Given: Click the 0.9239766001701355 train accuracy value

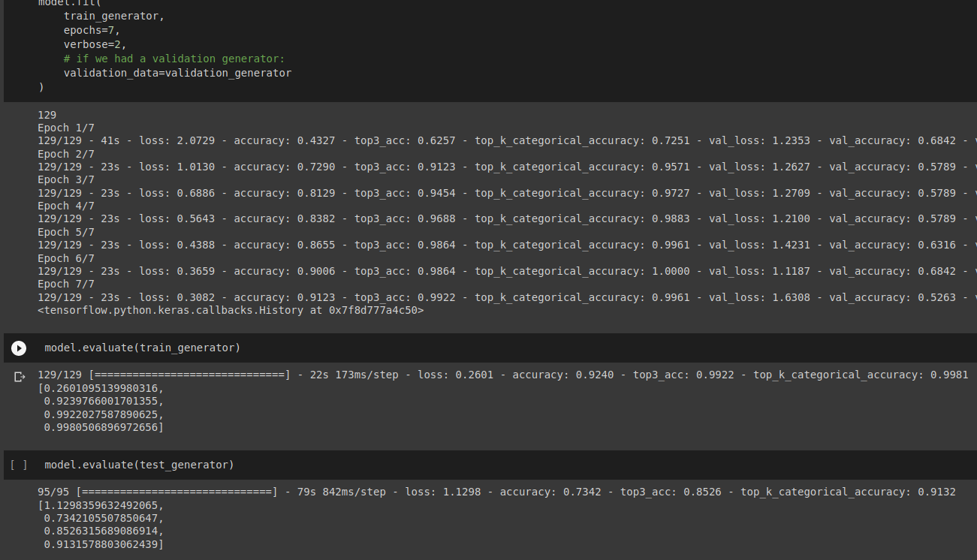Looking at the screenshot, I should tap(103, 401).
